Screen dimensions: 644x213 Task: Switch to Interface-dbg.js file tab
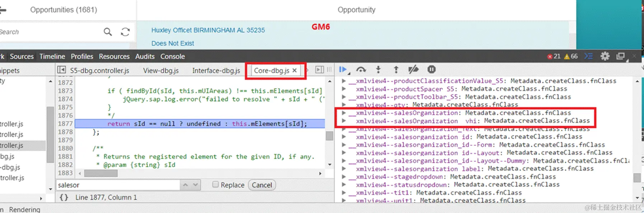216,71
